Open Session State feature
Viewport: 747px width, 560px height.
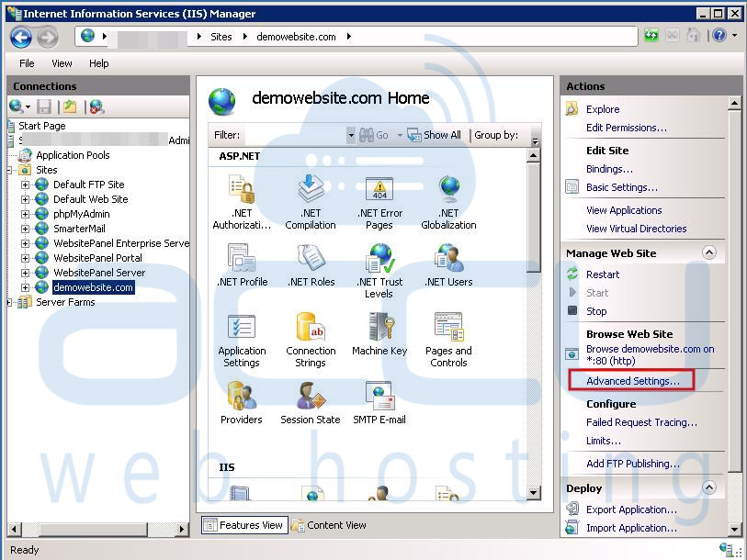[x=311, y=403]
